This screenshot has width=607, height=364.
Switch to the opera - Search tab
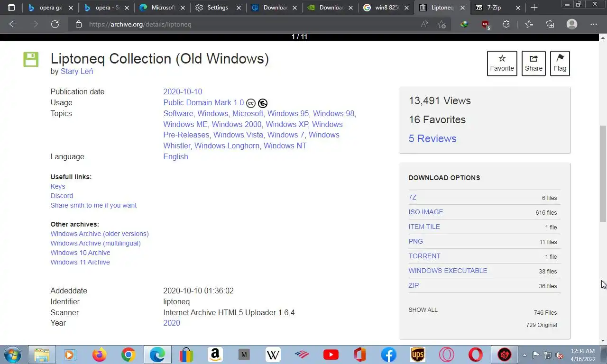[107, 8]
